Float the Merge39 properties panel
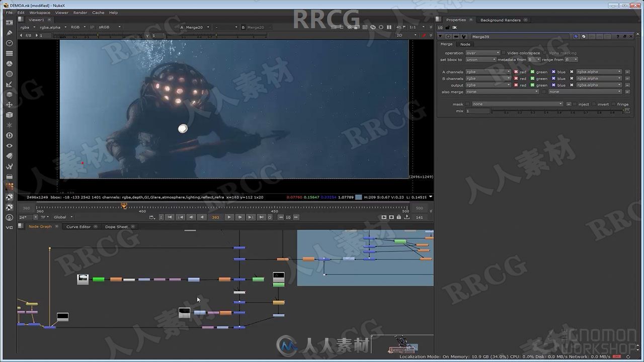Viewport: 644px width, 362px height. [624, 36]
